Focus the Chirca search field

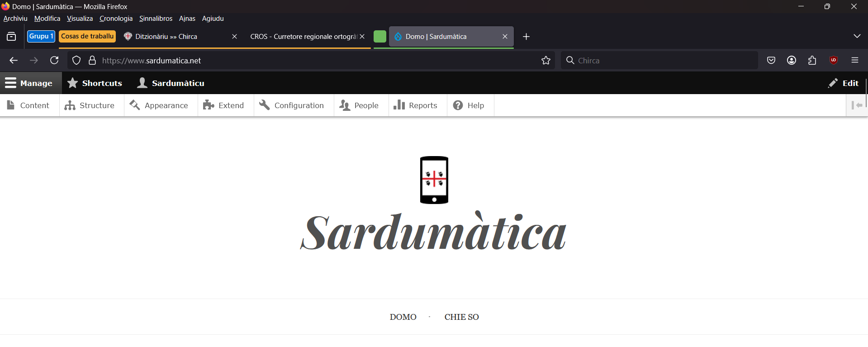pos(660,60)
